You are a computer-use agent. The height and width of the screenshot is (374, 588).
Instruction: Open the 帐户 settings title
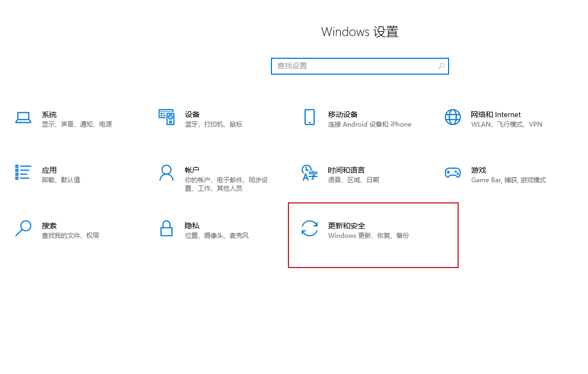click(192, 170)
